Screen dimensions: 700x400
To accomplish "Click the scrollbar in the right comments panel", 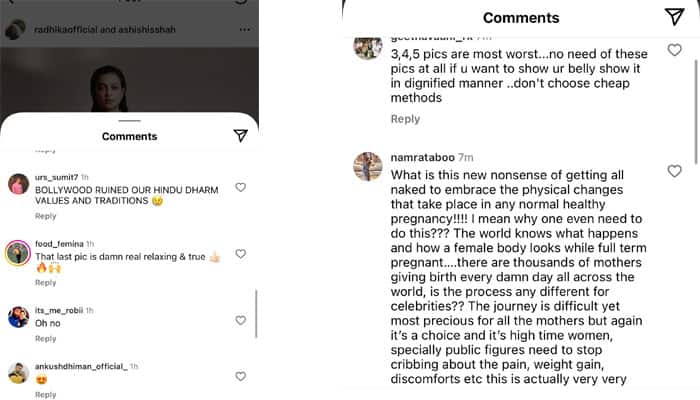I will [x=696, y=120].
